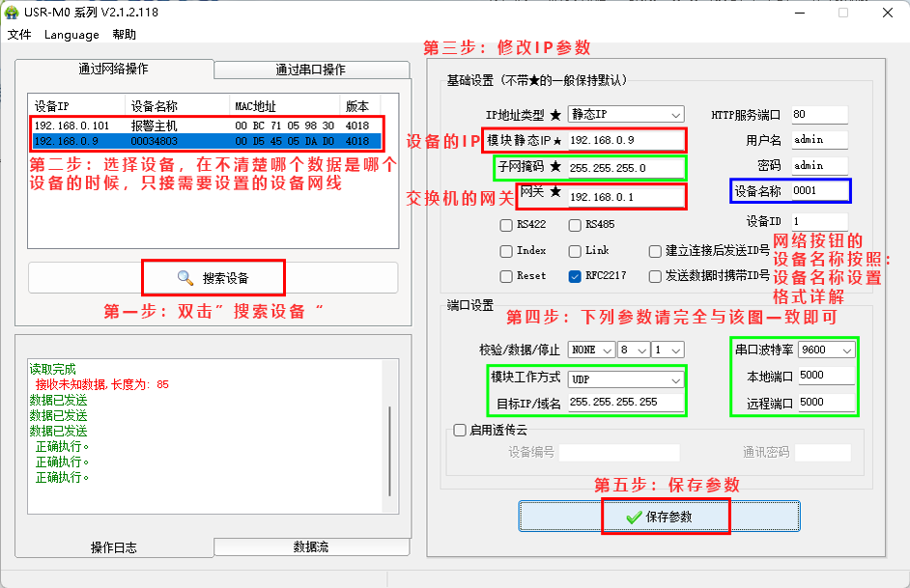Uncheck the RFC2217 checkbox
Image resolution: width=910 pixels, height=588 pixels.
tap(575, 275)
